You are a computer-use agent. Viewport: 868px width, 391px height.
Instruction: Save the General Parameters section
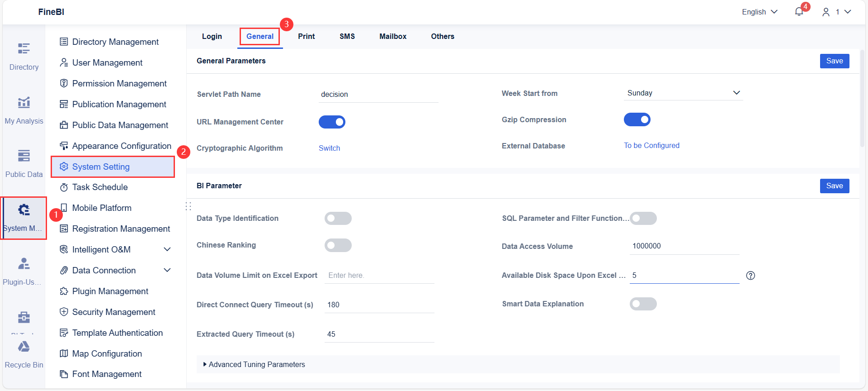834,61
